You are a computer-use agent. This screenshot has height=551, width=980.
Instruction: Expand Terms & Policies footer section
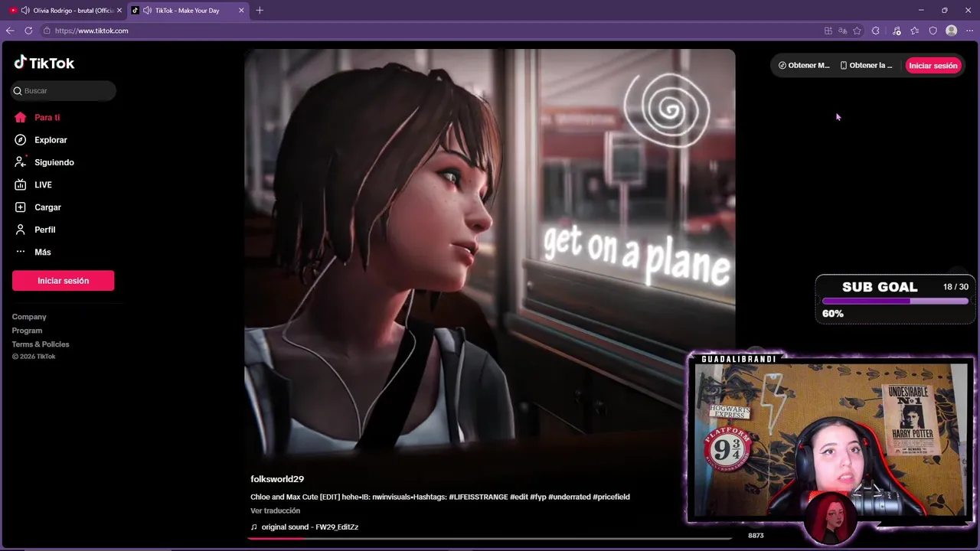point(41,344)
